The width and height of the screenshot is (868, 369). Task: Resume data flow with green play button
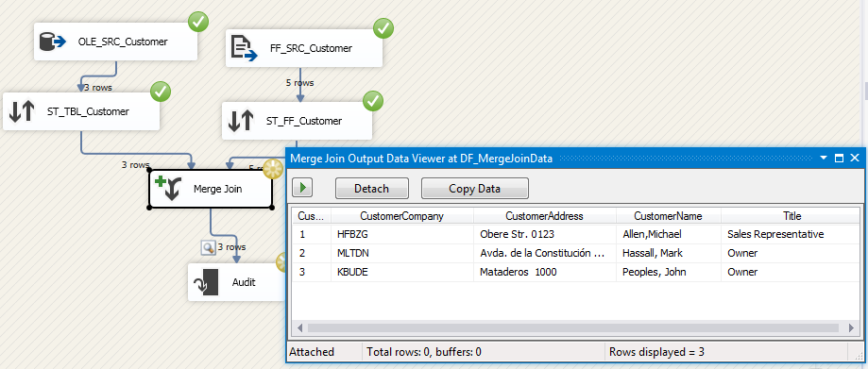click(x=302, y=188)
